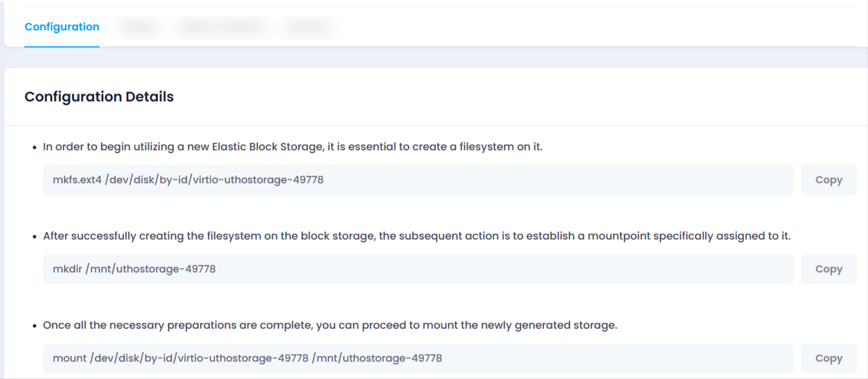Click the word mount in the third command

tap(69, 359)
